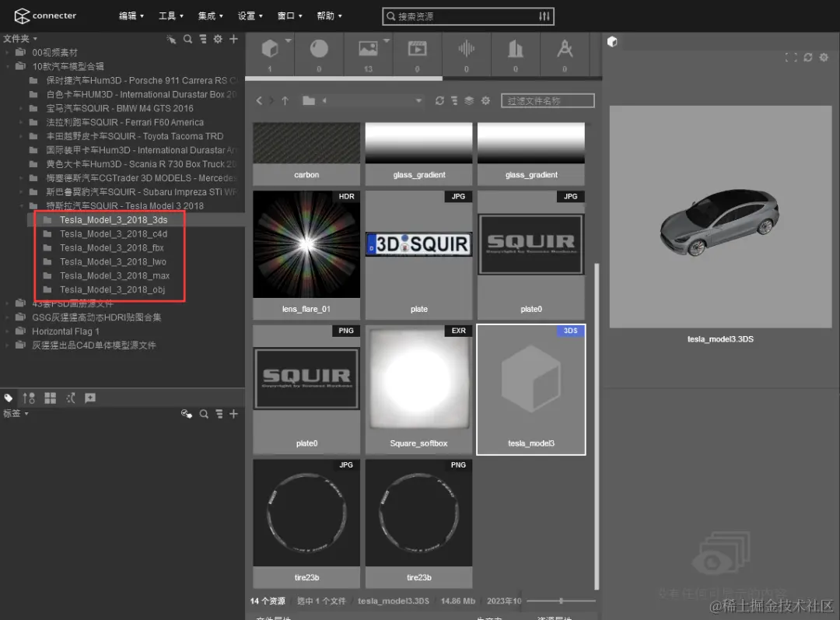Expand the Ferrari F60 America folder

point(22,122)
